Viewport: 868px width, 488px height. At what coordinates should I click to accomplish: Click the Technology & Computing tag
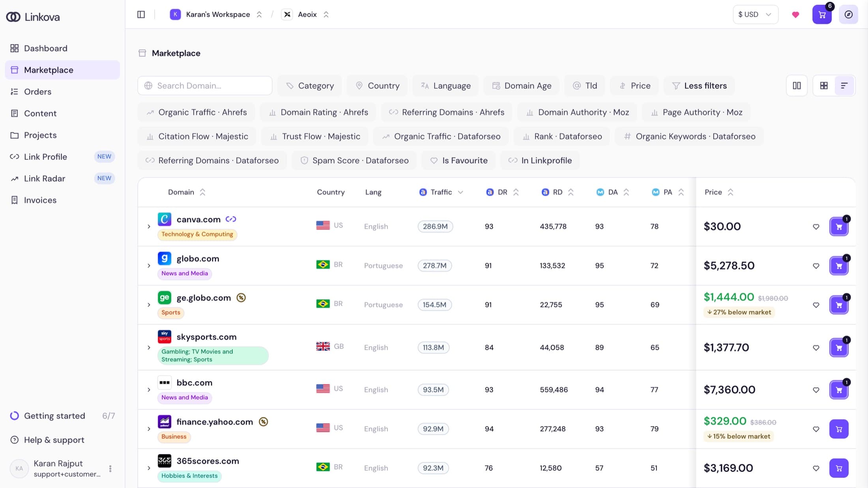tap(197, 234)
